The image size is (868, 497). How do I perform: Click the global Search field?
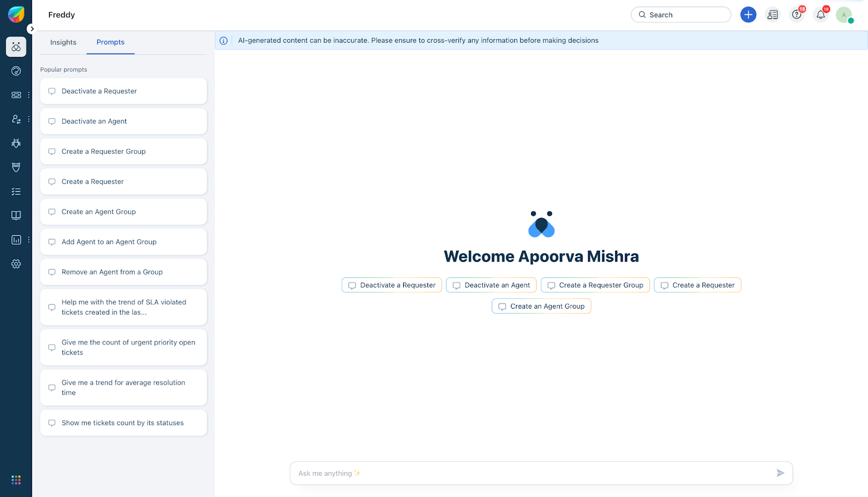(x=681, y=15)
